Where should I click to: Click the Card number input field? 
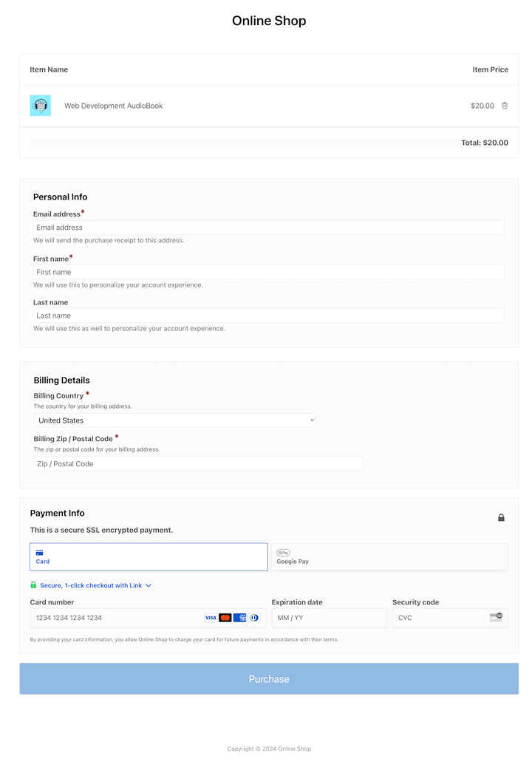(x=111, y=617)
